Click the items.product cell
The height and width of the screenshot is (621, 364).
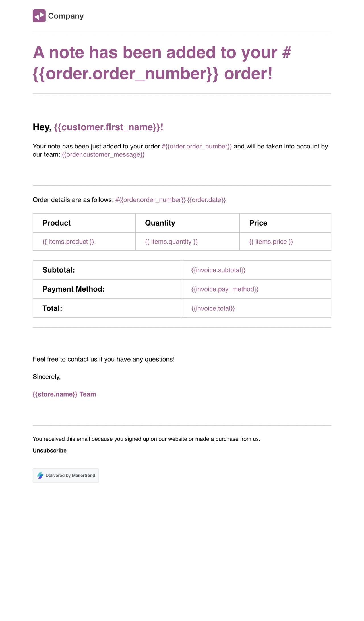[x=68, y=242]
